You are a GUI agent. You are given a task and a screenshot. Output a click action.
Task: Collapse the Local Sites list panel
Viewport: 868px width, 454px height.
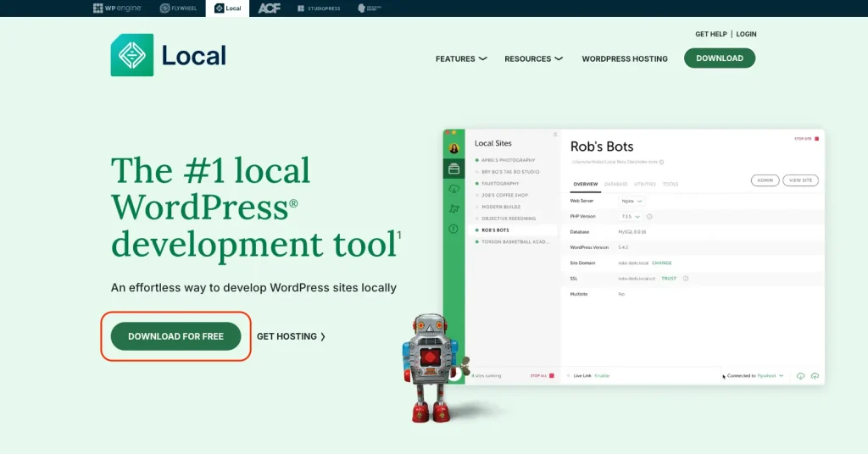pos(555,135)
